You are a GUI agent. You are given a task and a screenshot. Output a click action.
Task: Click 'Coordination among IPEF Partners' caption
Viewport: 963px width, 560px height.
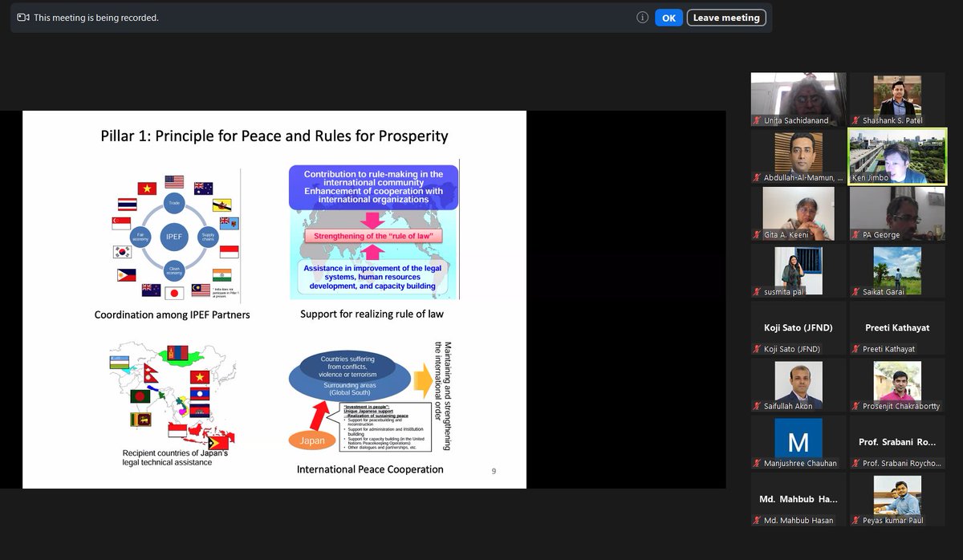pos(172,314)
